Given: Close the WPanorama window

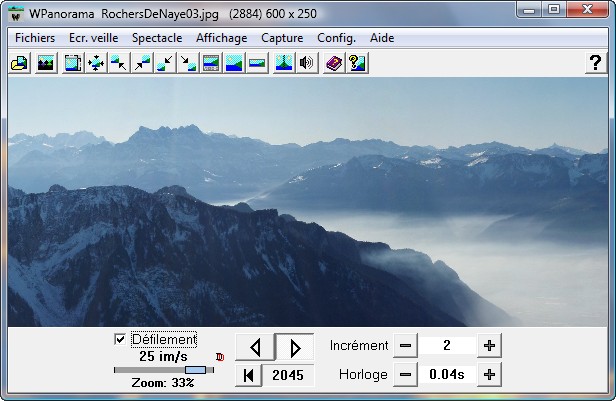Looking at the screenshot, I should point(587,10).
